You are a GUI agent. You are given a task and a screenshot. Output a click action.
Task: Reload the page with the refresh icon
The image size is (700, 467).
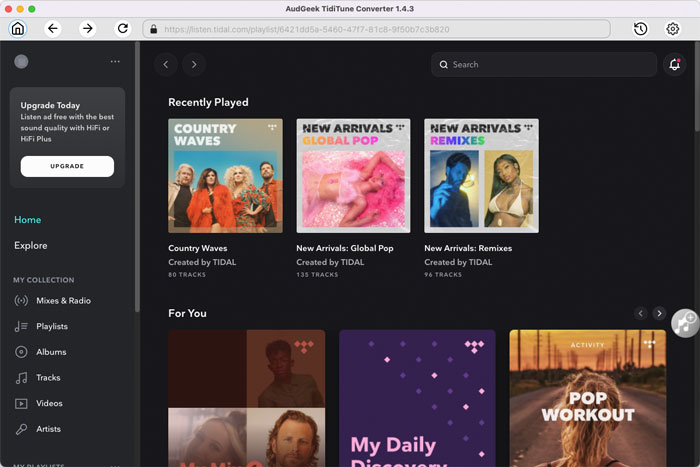(122, 29)
